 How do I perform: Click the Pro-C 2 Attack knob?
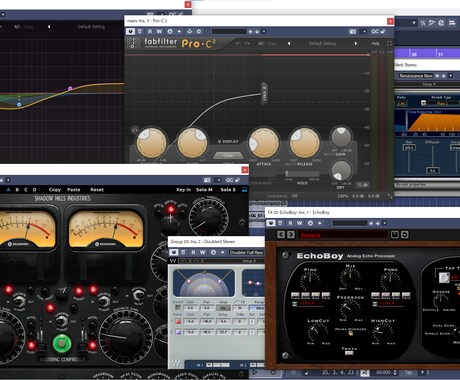[x=264, y=142]
